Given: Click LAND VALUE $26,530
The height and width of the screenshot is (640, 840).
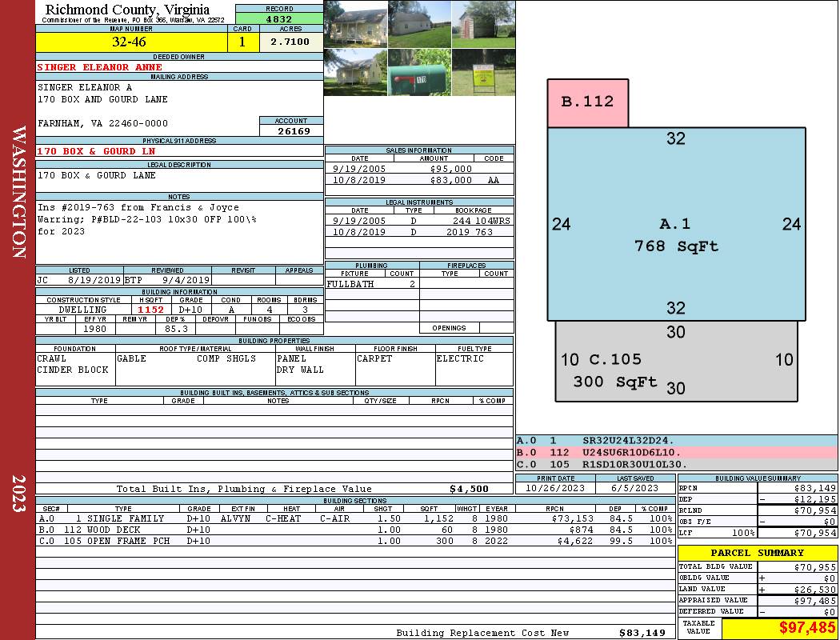Looking at the screenshot, I should pyautogui.click(x=815, y=590).
